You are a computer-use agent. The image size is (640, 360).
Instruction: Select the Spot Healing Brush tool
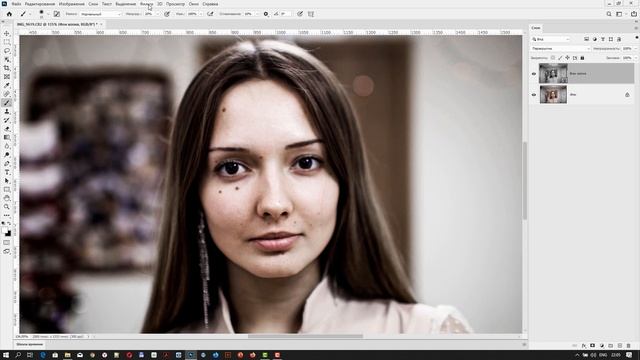click(x=7, y=94)
